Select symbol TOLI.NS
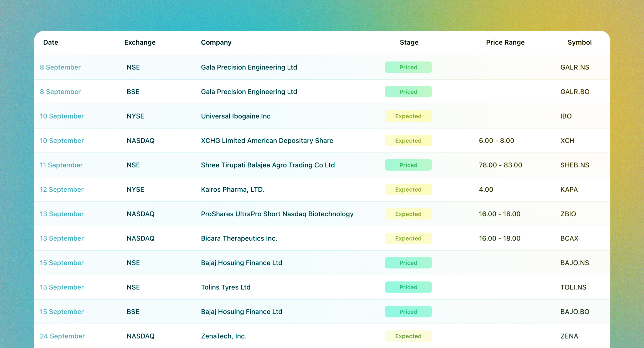 [x=573, y=287]
